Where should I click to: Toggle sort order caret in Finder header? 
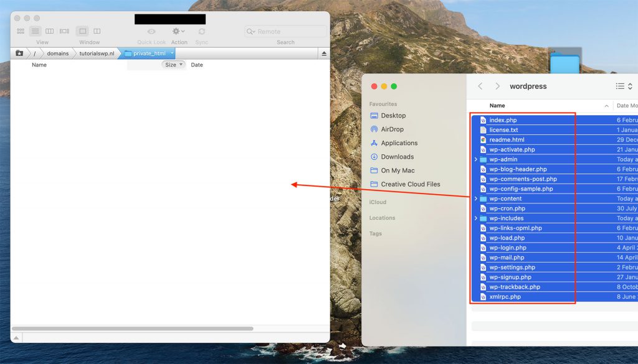tap(606, 106)
